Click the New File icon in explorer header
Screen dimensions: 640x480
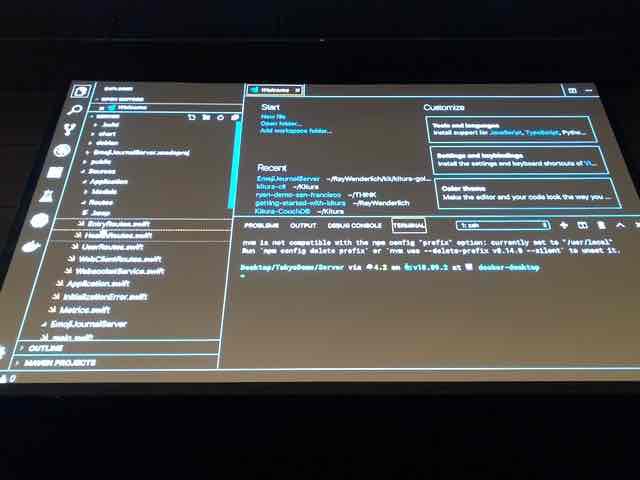point(191,117)
